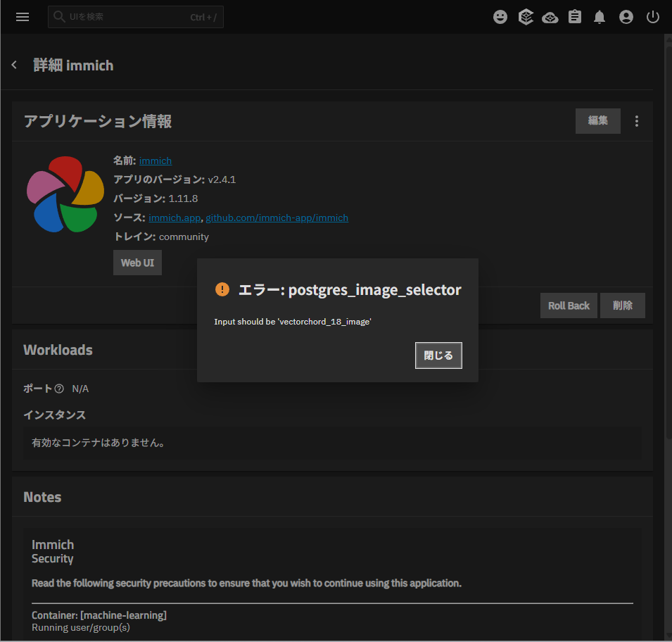Viewport: 672px width, 642px height.
Task: Click the Security subheading in Notes
Action: (52, 558)
